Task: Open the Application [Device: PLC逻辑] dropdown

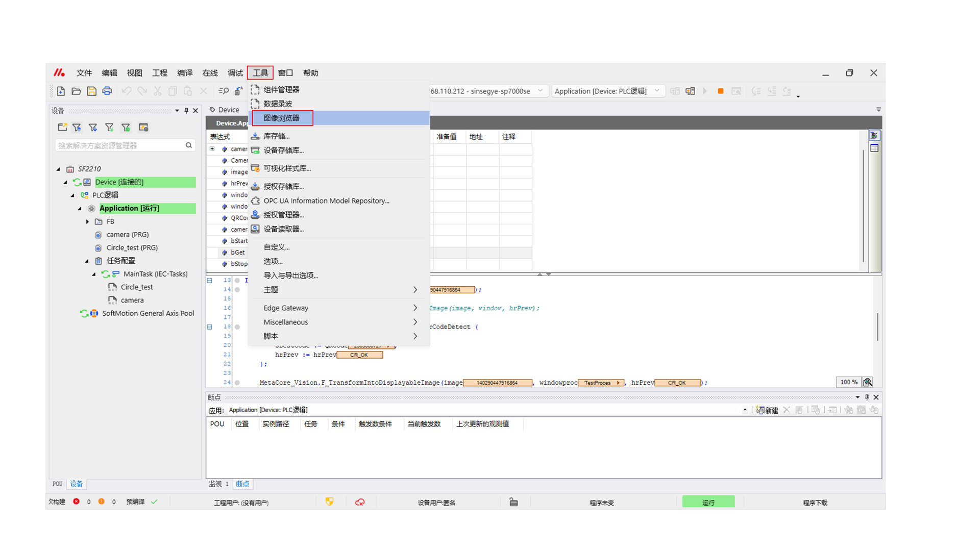Action: [x=657, y=91]
